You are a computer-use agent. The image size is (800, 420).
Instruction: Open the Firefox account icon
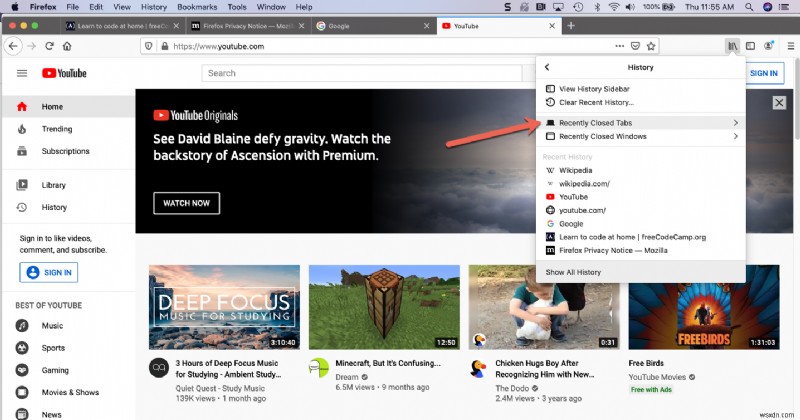coord(768,46)
